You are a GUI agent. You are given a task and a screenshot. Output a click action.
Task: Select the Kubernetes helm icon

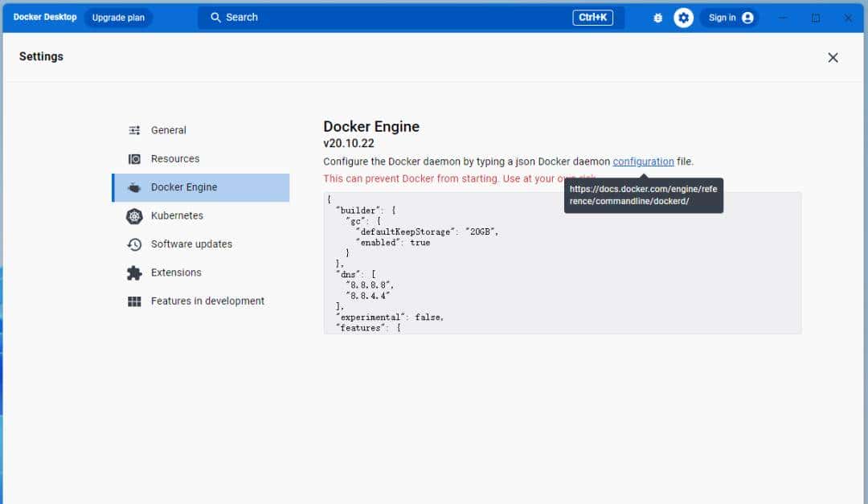[133, 215]
